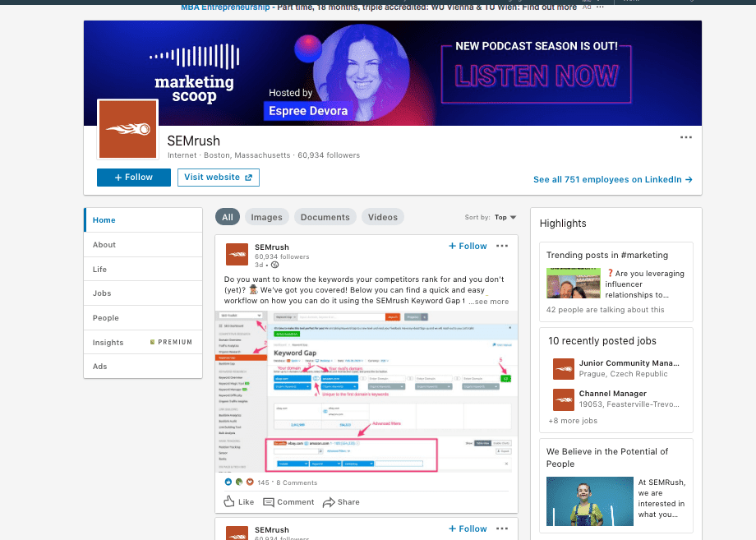Viewport: 756px width, 540px height.
Task: Open the Sort by Top dropdown
Action: tap(505, 218)
